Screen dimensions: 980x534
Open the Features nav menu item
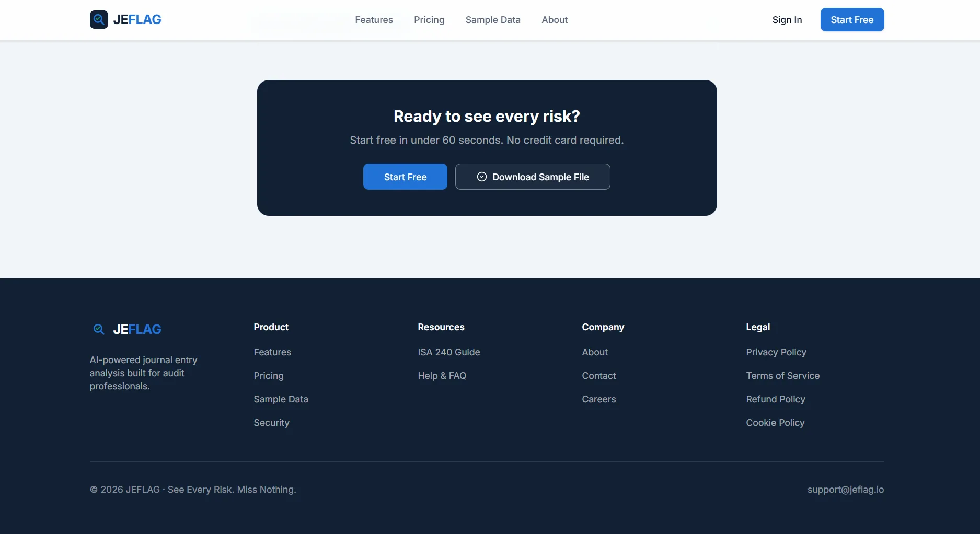tap(374, 19)
